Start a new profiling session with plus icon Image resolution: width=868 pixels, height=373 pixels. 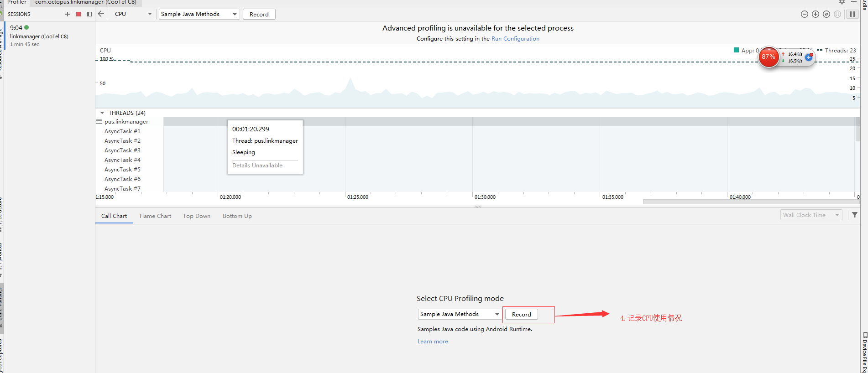point(68,14)
